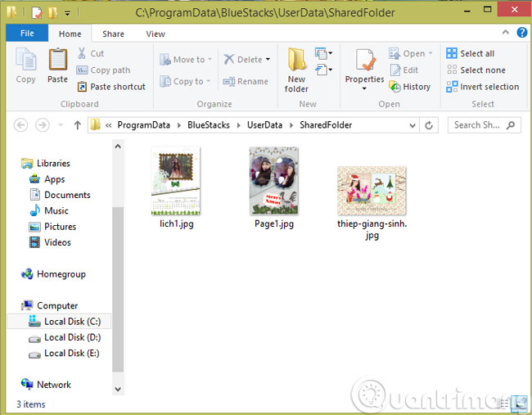This screenshot has width=532, height=415.
Task: Switch to the Home tab
Action: tap(70, 34)
